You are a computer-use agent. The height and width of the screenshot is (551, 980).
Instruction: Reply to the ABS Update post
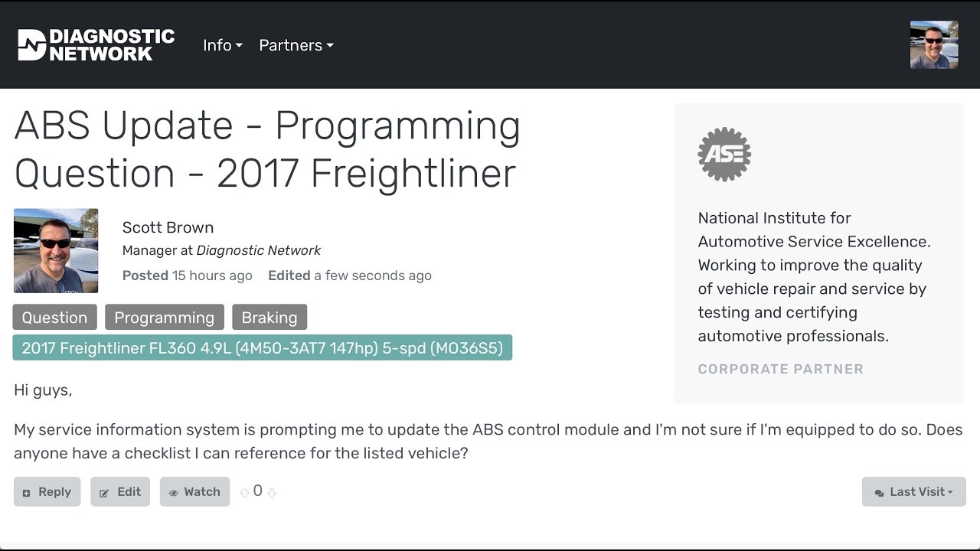pos(47,492)
